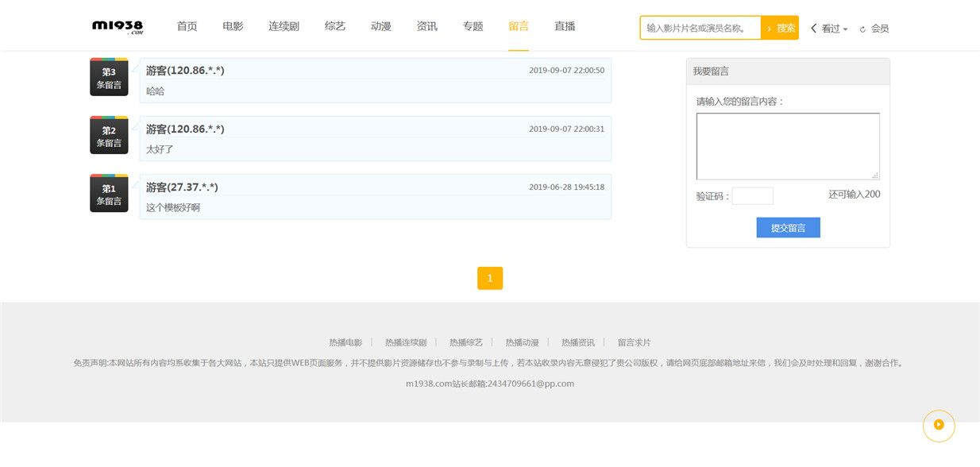Focus the movie name search box

click(x=700, y=28)
